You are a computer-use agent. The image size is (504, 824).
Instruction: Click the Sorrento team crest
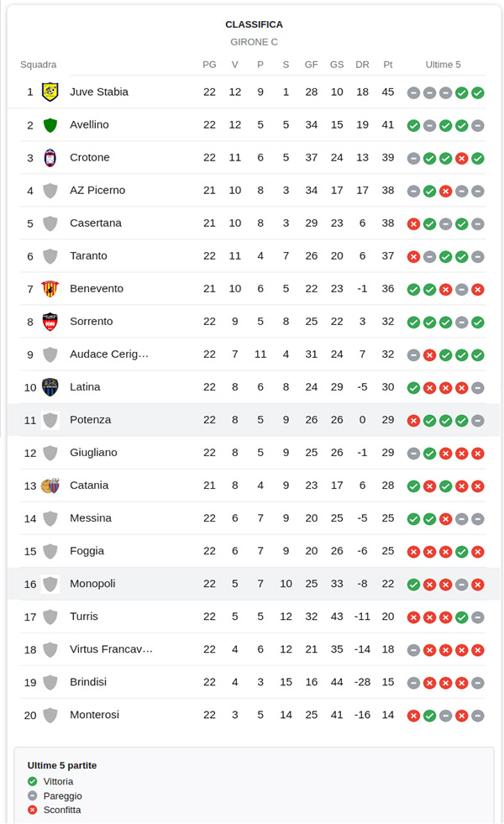(x=50, y=322)
